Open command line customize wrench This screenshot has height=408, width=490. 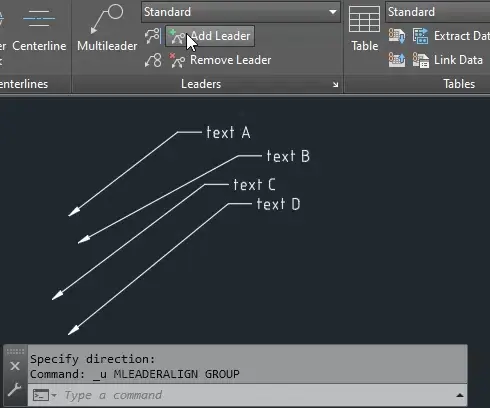coord(15,389)
